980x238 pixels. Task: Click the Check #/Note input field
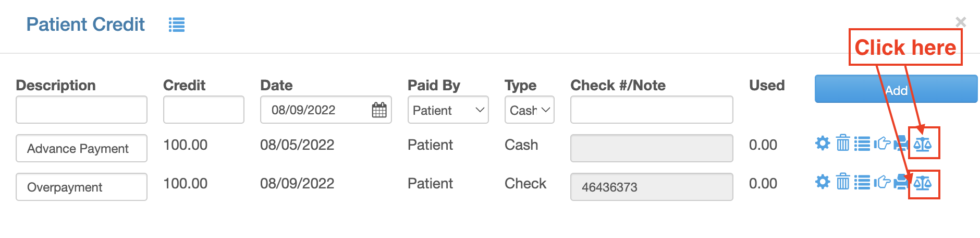pos(652,110)
